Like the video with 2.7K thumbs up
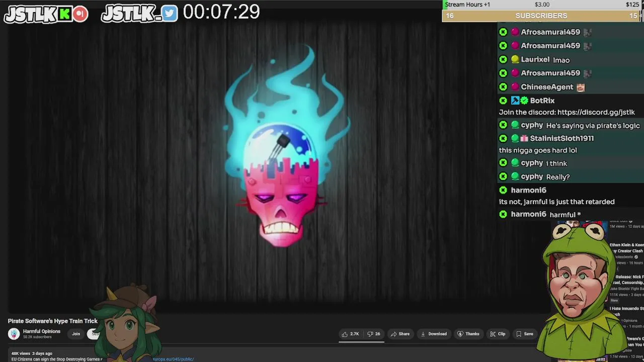644x362 pixels. click(x=350, y=334)
